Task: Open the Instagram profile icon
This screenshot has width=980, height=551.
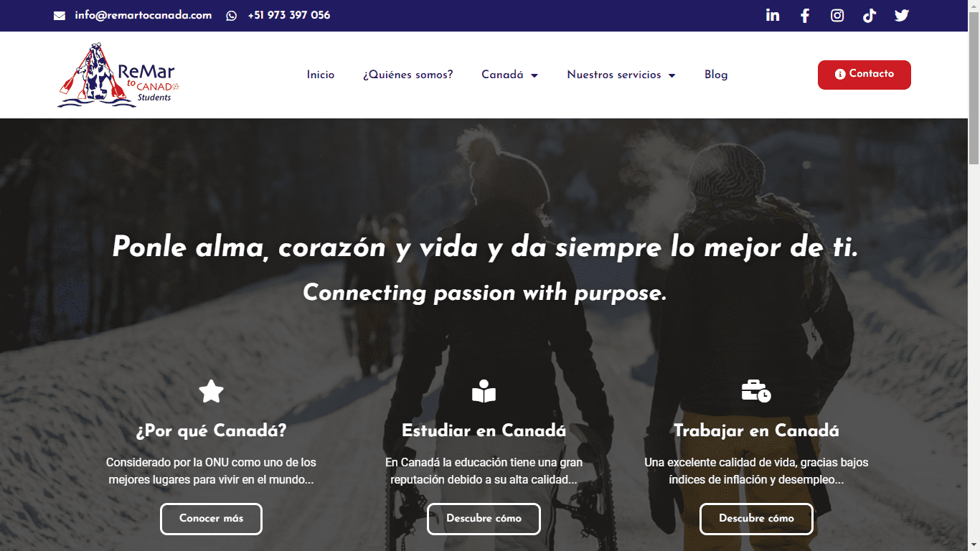Action: click(837, 16)
